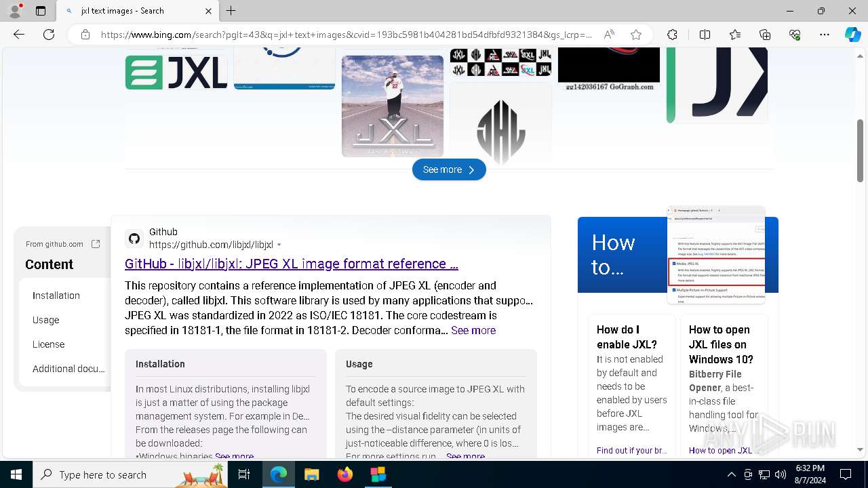
Task: Open the metallic JHL emblem image
Action: point(500,125)
